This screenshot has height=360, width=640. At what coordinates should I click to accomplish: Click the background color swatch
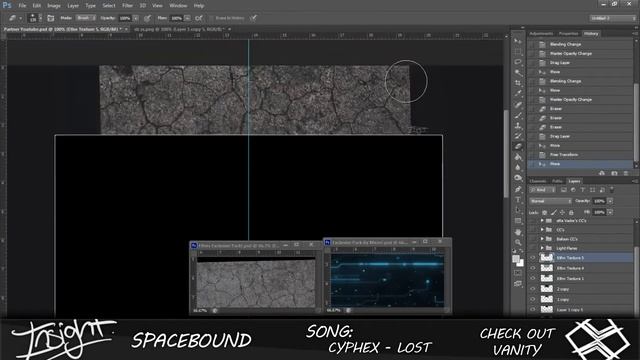point(520,263)
